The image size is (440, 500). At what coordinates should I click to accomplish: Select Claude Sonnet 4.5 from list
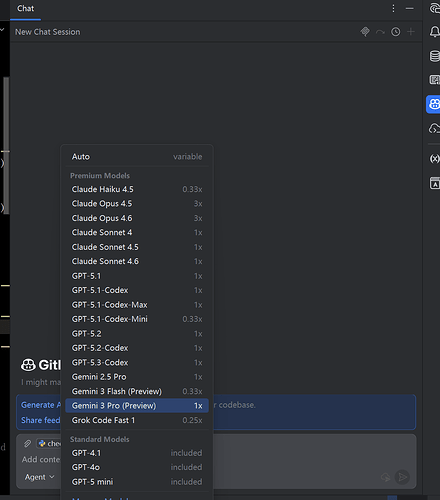(137, 247)
